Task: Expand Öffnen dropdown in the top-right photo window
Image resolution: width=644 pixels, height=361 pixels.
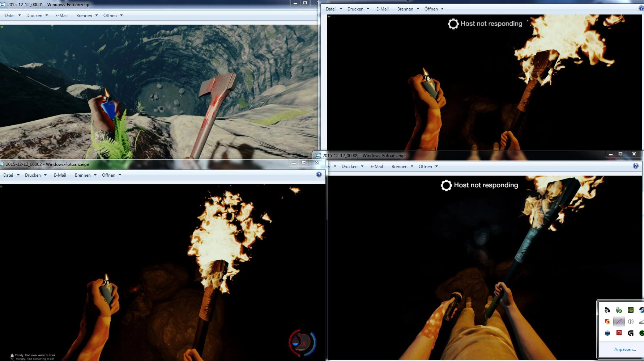Action: [x=434, y=9]
